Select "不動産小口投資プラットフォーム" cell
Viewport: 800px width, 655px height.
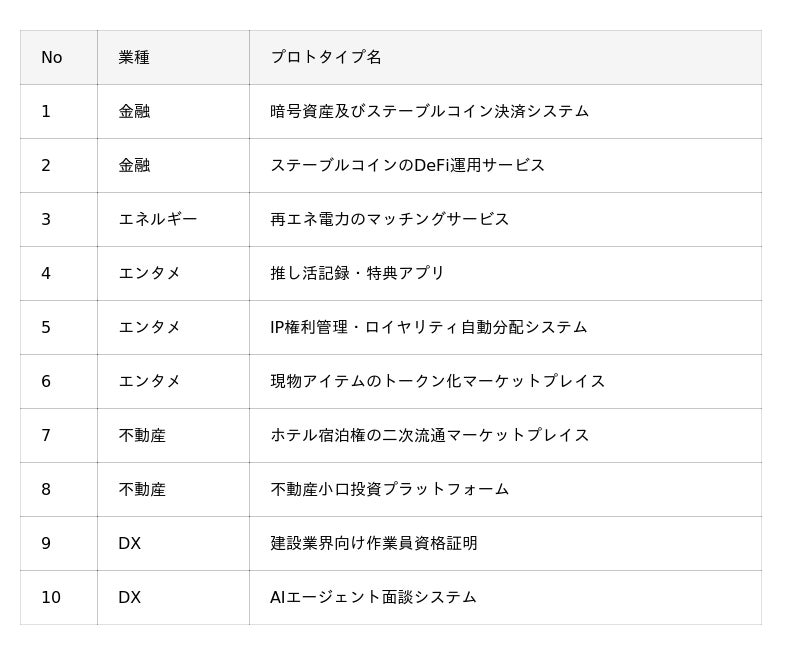(389, 490)
